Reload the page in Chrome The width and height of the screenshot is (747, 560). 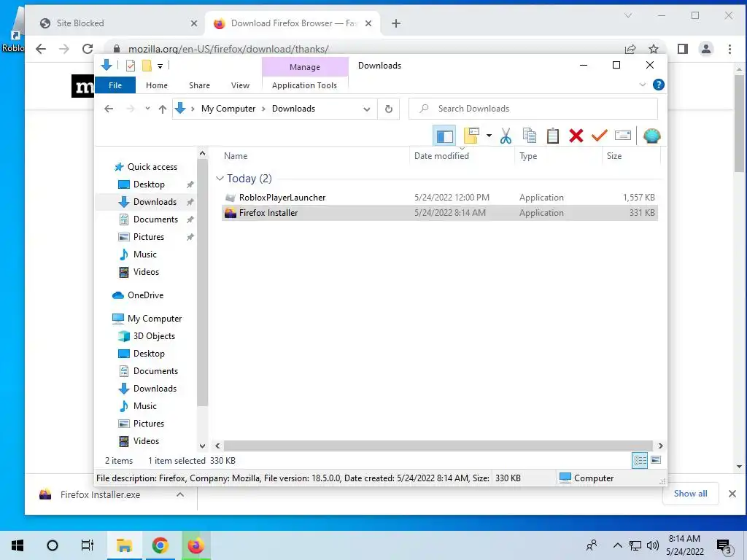coord(88,49)
